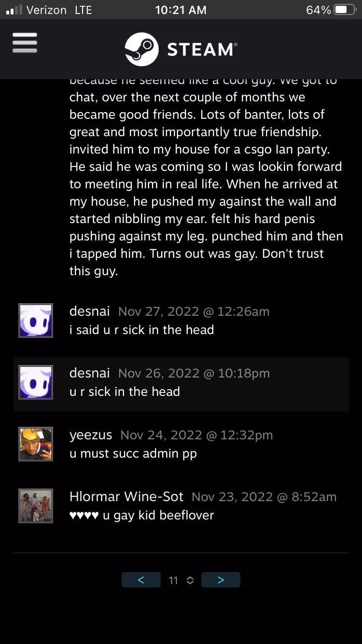Select the "u r sick in the head" comment row
The height and width of the screenshot is (644, 362).
click(181, 384)
